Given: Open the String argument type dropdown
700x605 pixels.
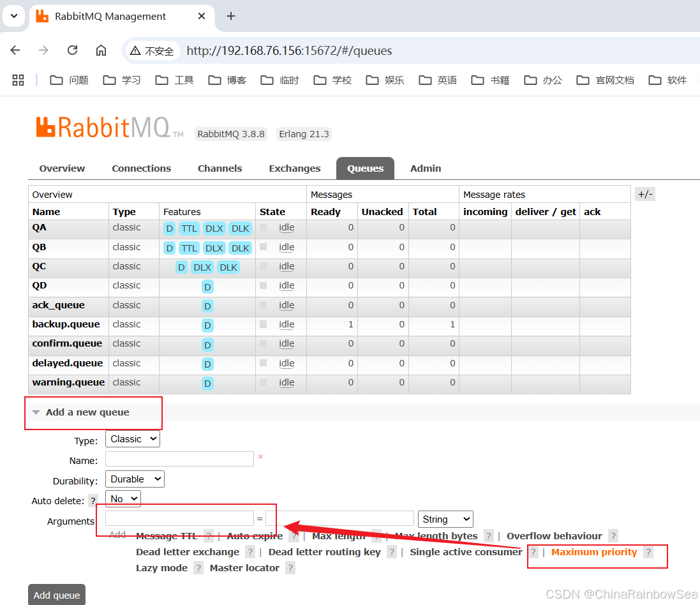Looking at the screenshot, I should point(445,519).
